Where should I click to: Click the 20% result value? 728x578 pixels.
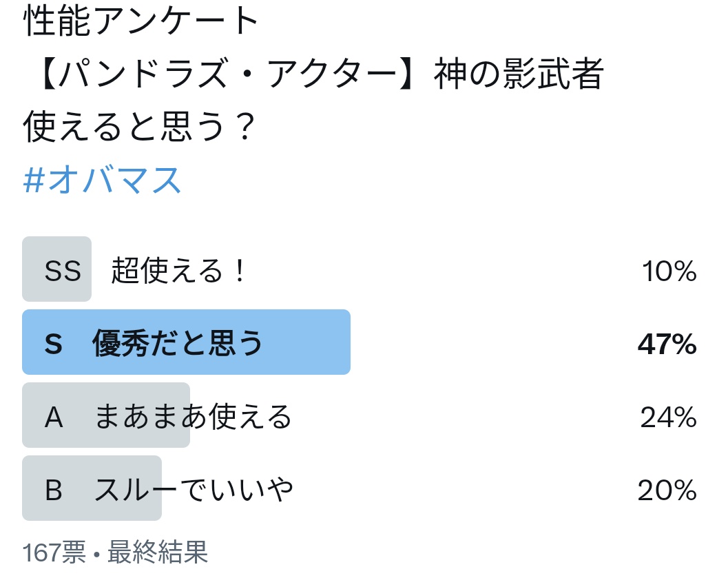click(667, 491)
